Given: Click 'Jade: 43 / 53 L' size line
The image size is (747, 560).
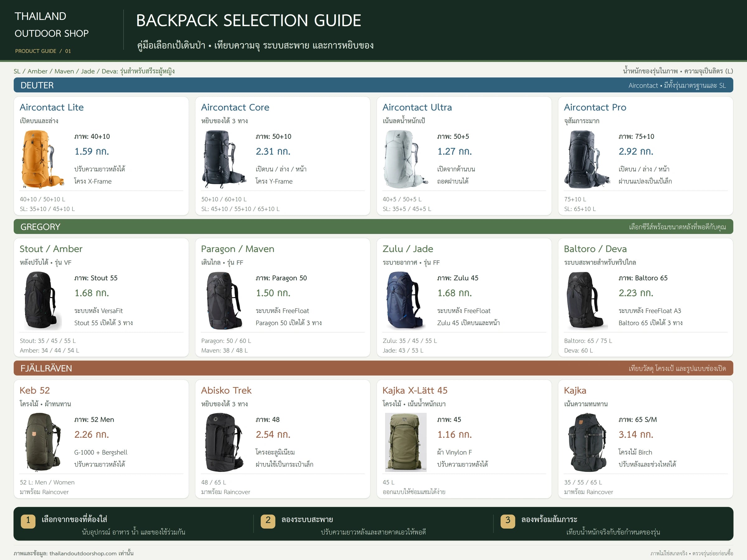Looking at the screenshot, I should point(403,350).
